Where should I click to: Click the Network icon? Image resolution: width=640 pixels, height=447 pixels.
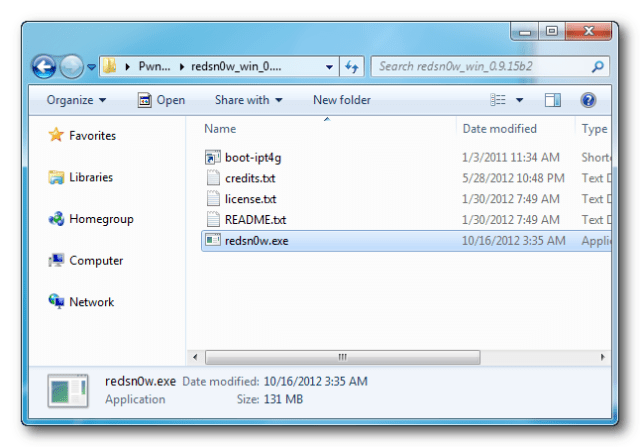tap(56, 301)
